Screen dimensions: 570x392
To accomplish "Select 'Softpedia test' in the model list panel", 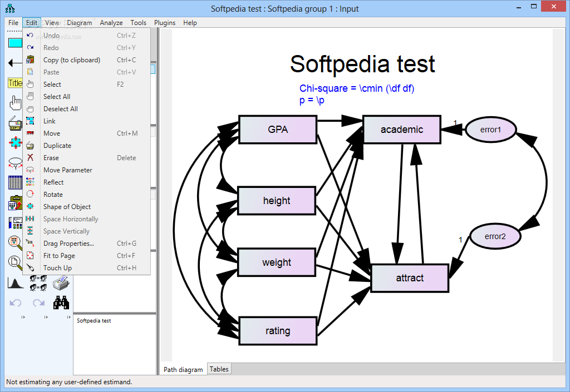I will 94,320.
